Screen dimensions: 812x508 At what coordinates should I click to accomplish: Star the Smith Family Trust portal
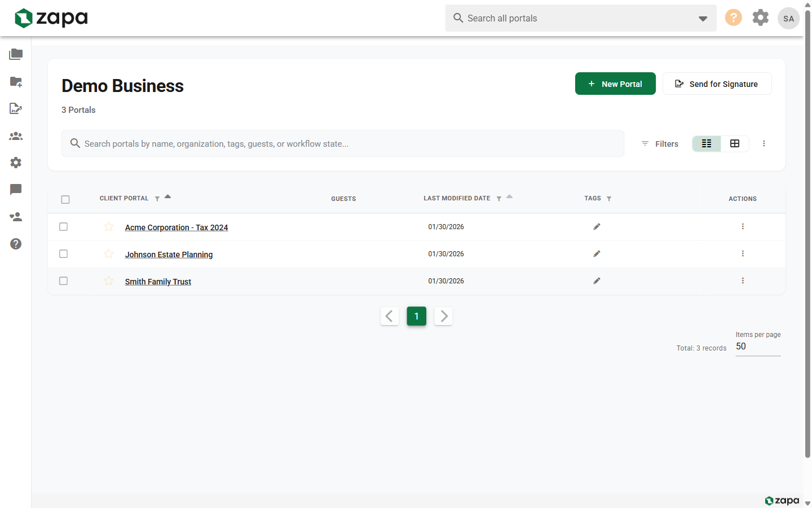(x=109, y=281)
